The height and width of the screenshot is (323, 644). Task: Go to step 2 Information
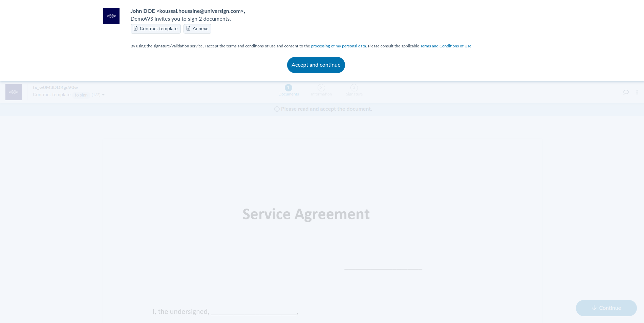[321, 88]
